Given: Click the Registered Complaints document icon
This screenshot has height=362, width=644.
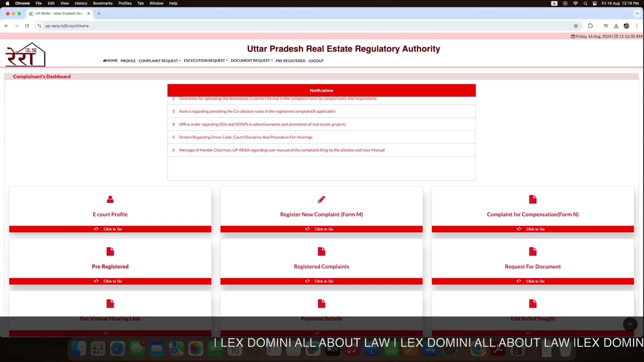Looking at the screenshot, I should pyautogui.click(x=321, y=251).
